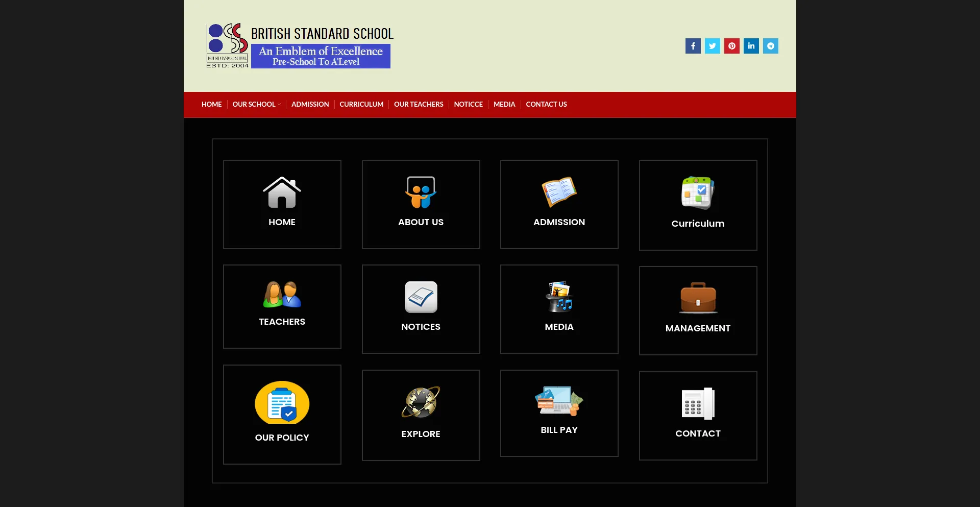Click the Notices tile label

point(421,327)
